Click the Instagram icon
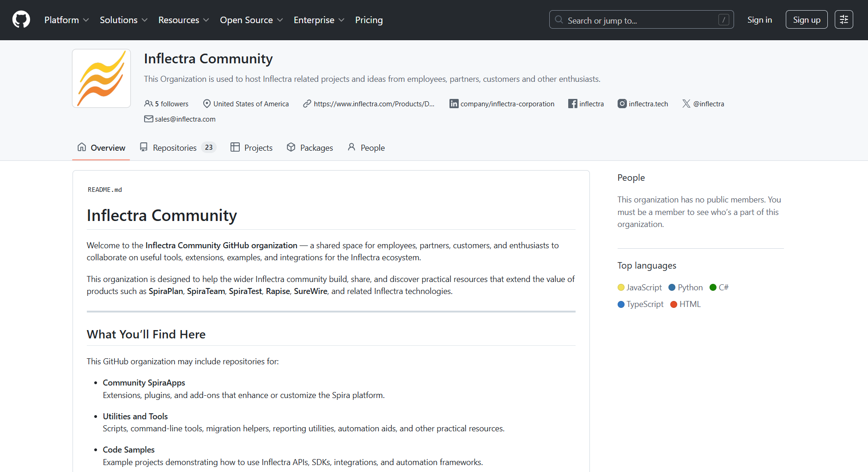This screenshot has height=472, width=868. (x=622, y=104)
